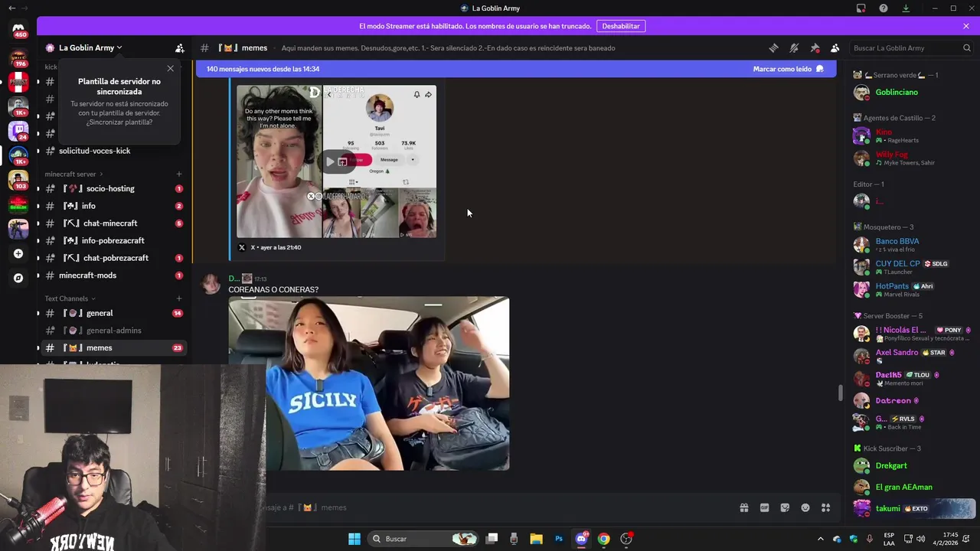Dismiss the Streamer mode banner
The width and height of the screenshot is (980, 551).
tap(966, 26)
